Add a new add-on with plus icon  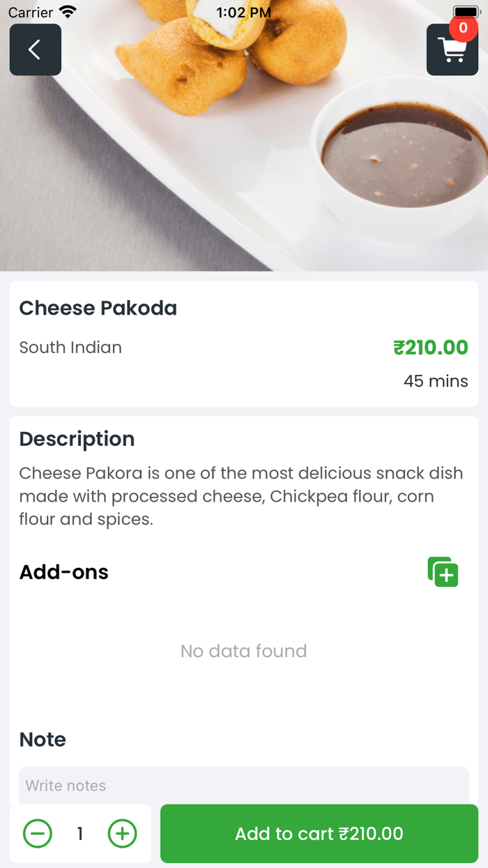coord(443,572)
